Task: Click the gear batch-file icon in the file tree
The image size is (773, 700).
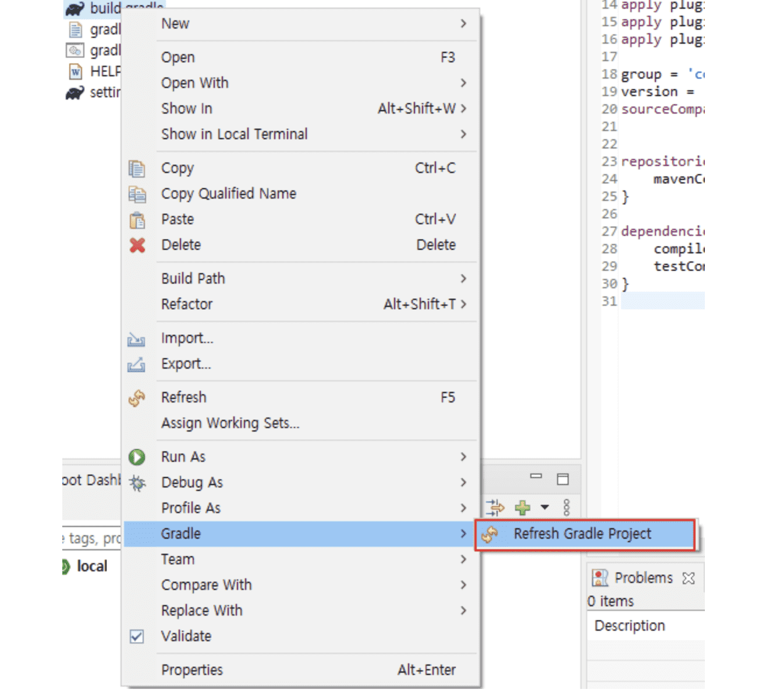Action: pos(75,51)
